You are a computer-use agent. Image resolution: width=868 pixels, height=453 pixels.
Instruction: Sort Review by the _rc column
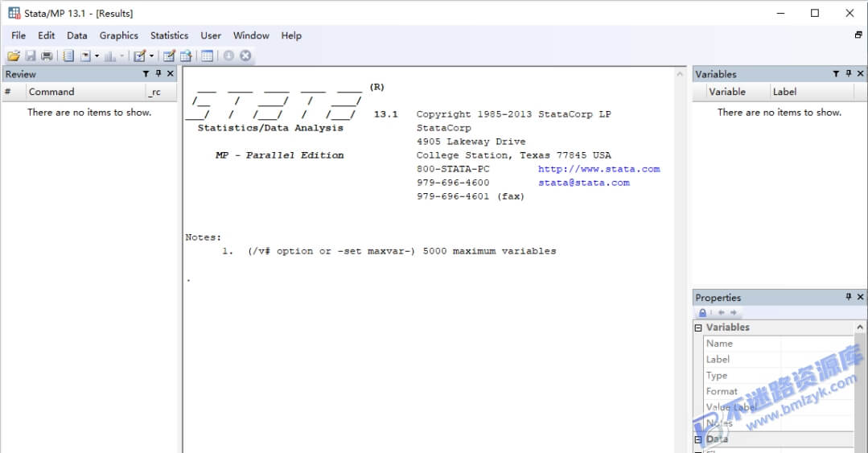(162, 92)
